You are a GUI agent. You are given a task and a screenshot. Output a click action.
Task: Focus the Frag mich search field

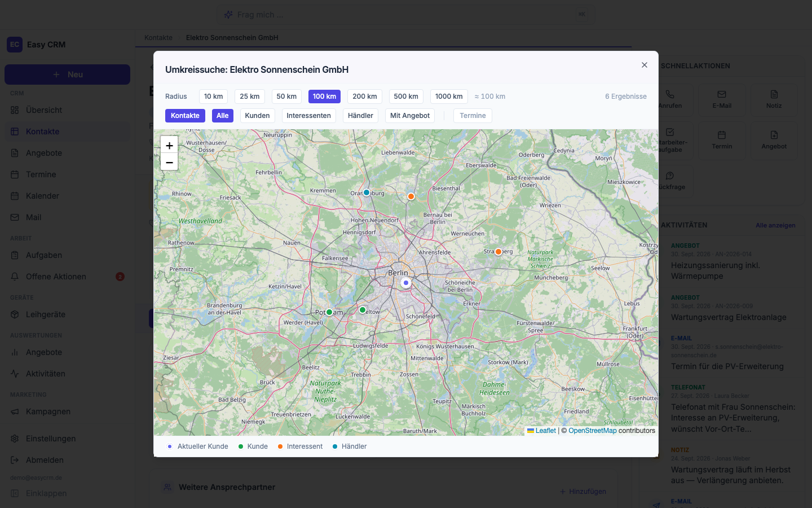click(x=406, y=15)
